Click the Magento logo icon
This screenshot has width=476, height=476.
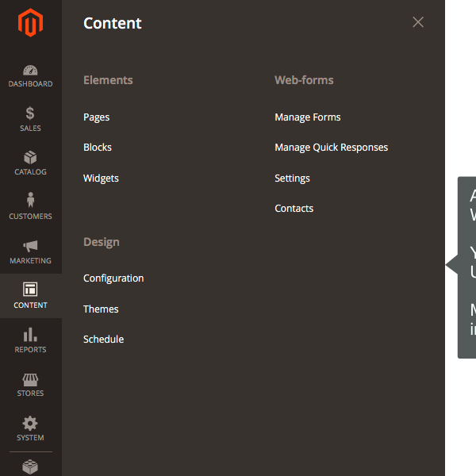30,23
